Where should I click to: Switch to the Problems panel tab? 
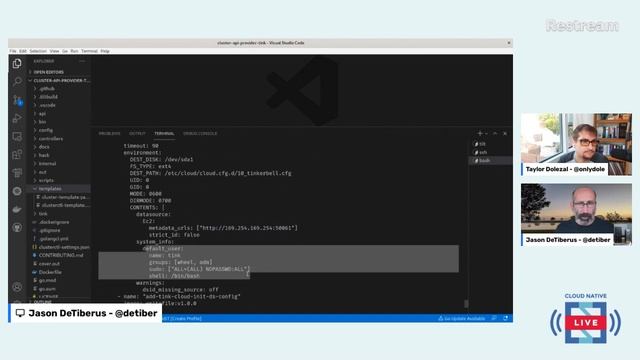(109, 133)
